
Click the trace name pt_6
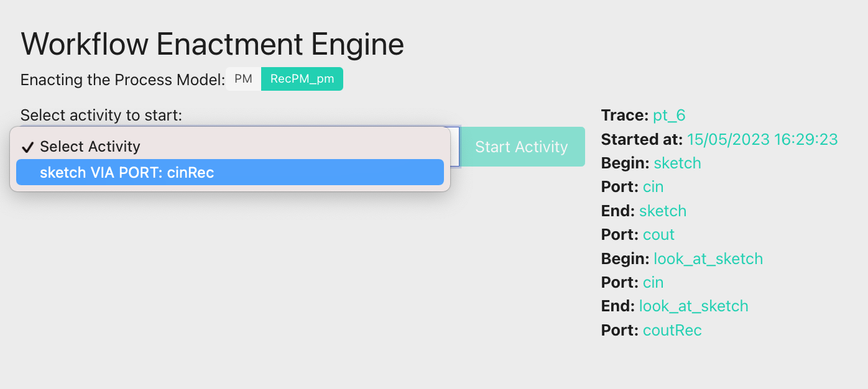pos(669,115)
